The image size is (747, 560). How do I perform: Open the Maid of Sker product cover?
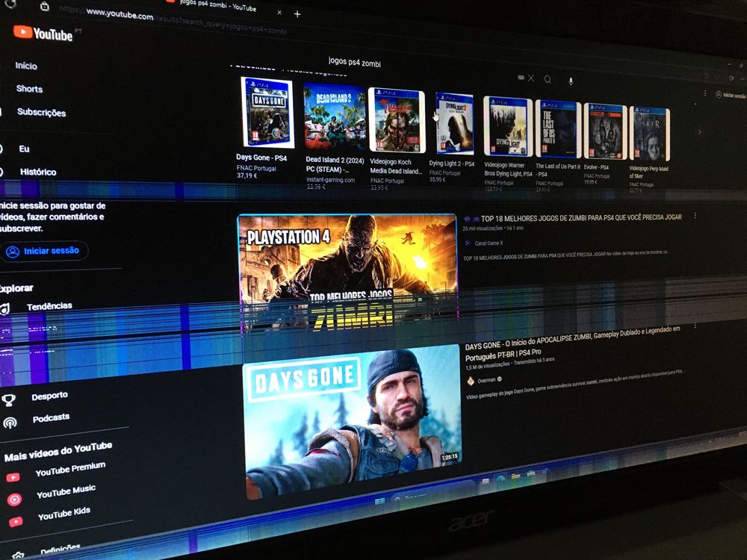649,134
